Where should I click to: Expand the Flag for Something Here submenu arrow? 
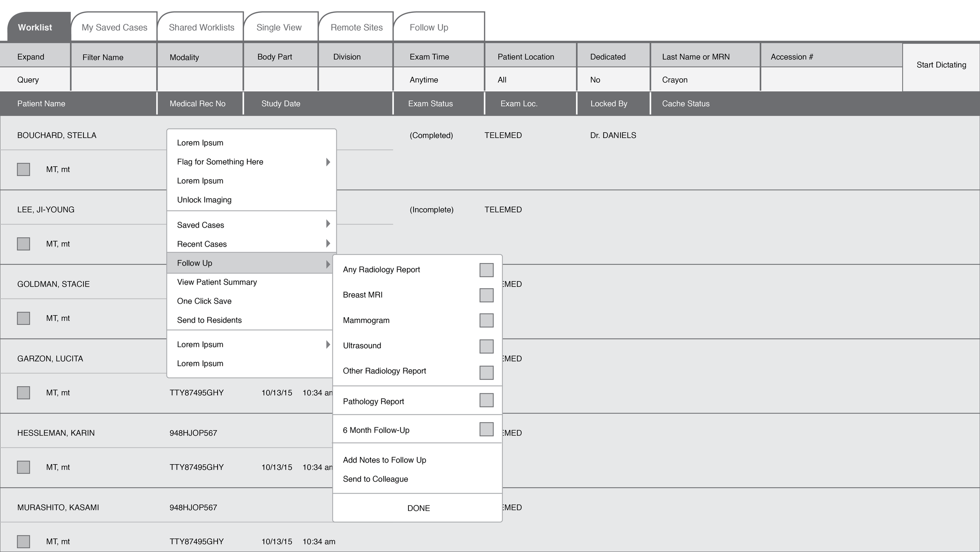click(x=328, y=162)
